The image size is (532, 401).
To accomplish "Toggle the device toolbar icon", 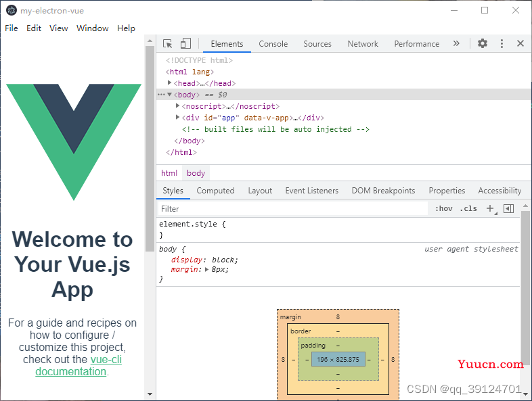I will [185, 44].
